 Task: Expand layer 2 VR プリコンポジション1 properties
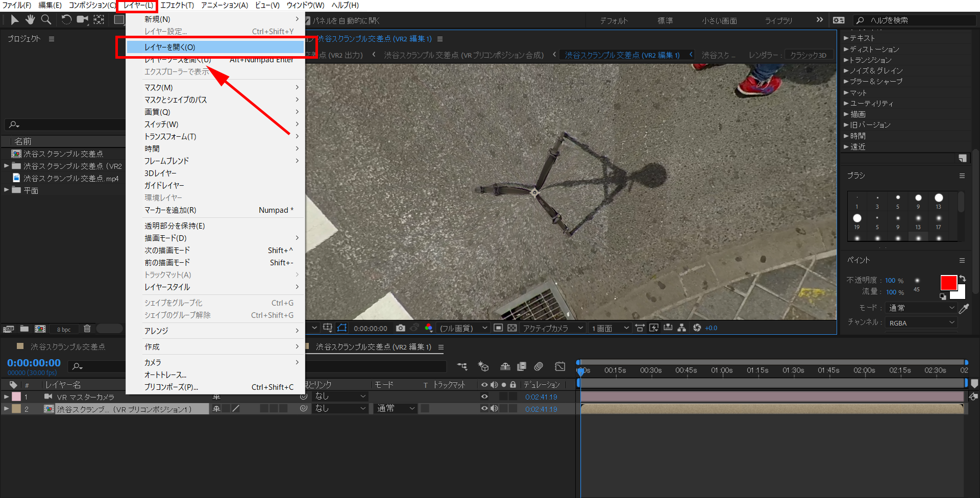(x=7, y=409)
